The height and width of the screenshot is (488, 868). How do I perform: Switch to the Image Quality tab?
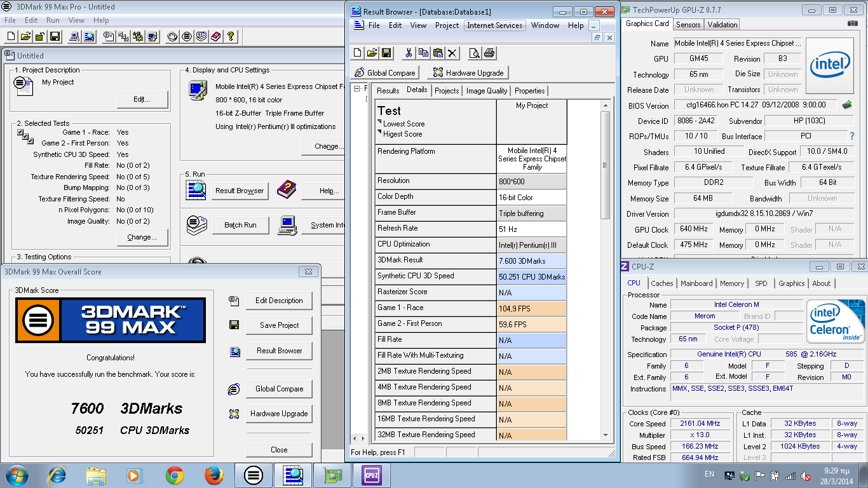tap(487, 91)
